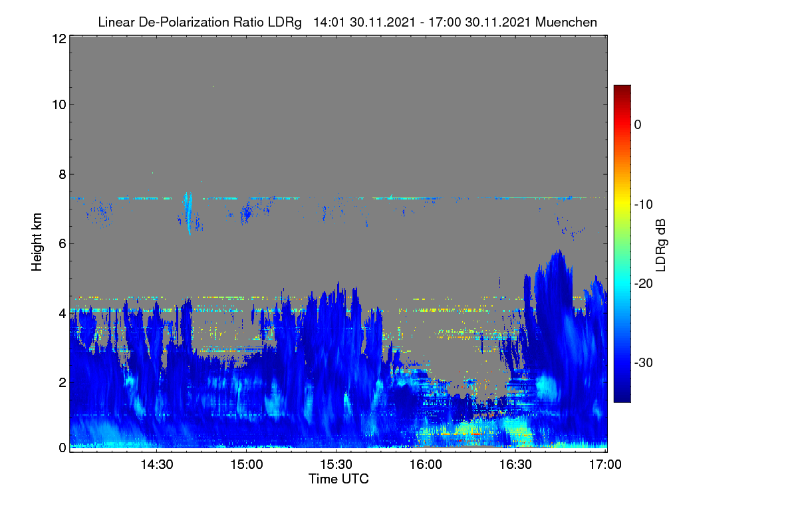Click the 'Height km' y-axis label

coord(37,242)
